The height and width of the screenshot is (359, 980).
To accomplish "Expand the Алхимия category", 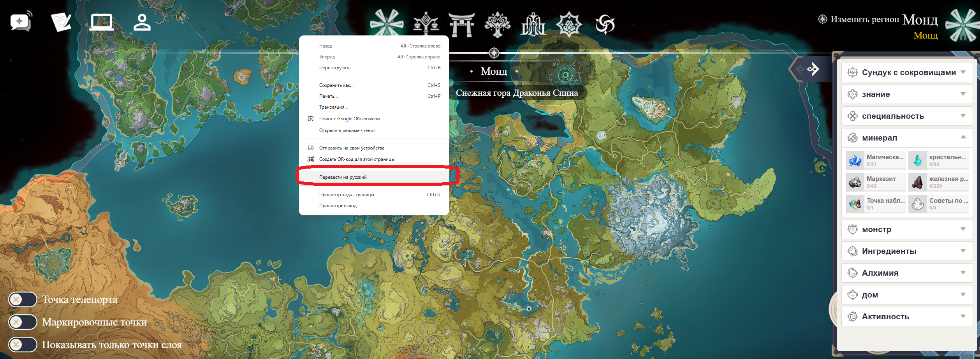I will (x=907, y=273).
